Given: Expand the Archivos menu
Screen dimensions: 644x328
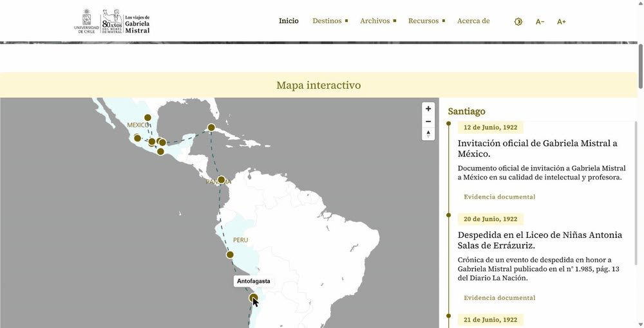Looking at the screenshot, I should [378, 21].
